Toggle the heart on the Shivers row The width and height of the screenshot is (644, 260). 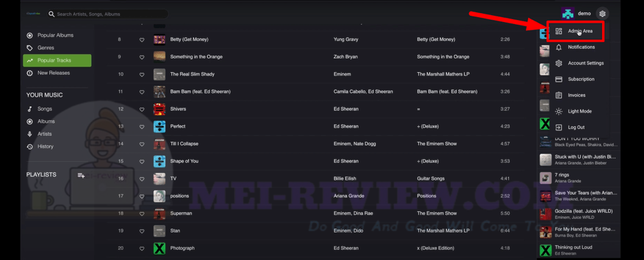tap(142, 109)
